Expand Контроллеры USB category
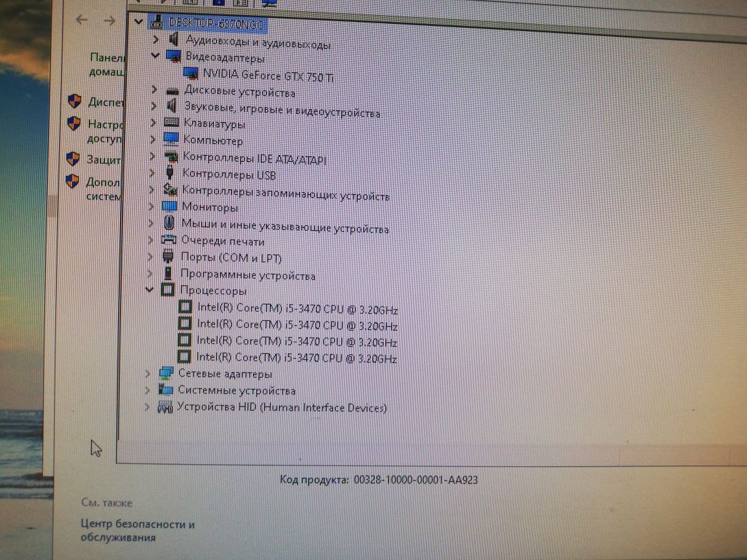Screen dimensions: 747x560 152,172
